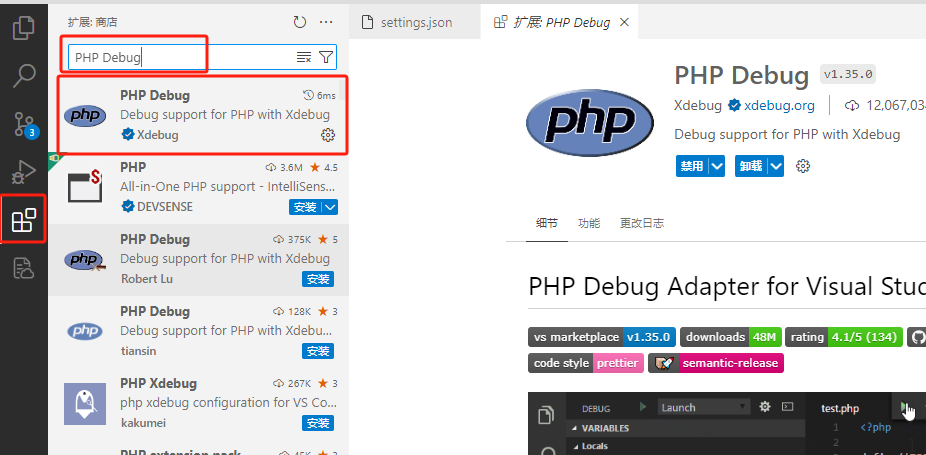926x455 pixels.
Task: Open the Extensions view in activity bar
Action: [24, 220]
